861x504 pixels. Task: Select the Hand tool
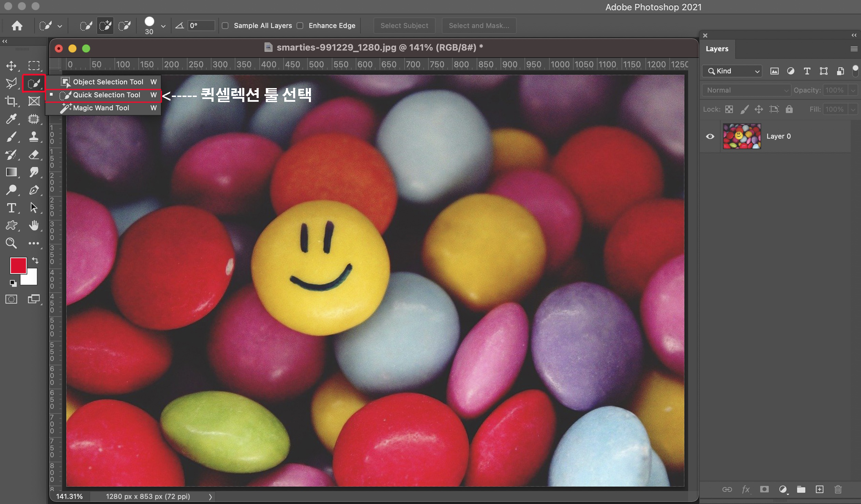33,225
